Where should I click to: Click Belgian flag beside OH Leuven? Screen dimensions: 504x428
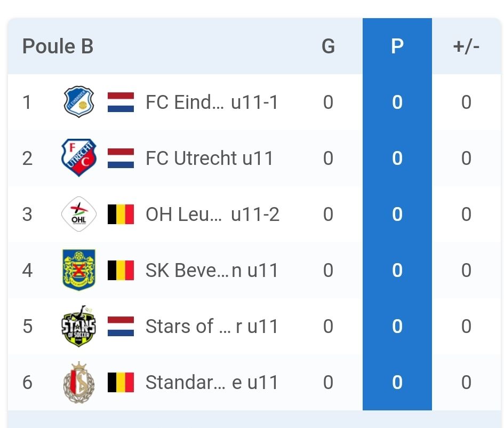(121, 214)
